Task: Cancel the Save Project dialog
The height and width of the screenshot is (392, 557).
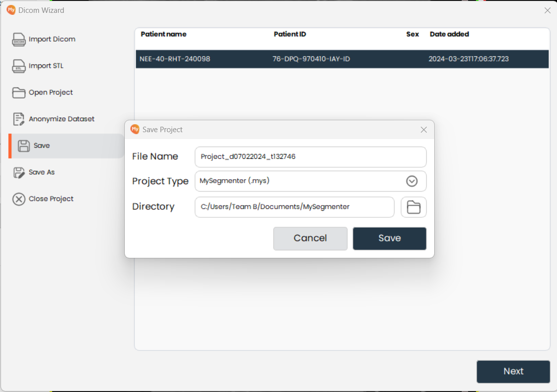Action: point(310,238)
